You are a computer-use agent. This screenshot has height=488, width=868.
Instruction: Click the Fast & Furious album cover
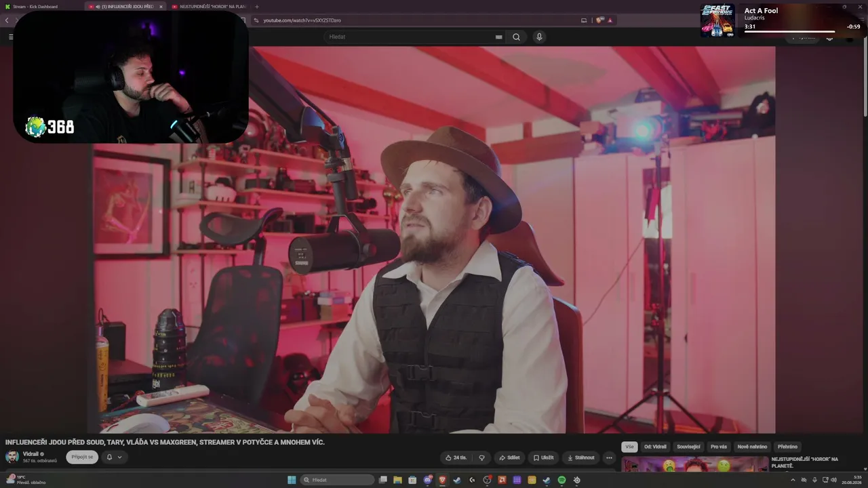pyautogui.click(x=717, y=20)
